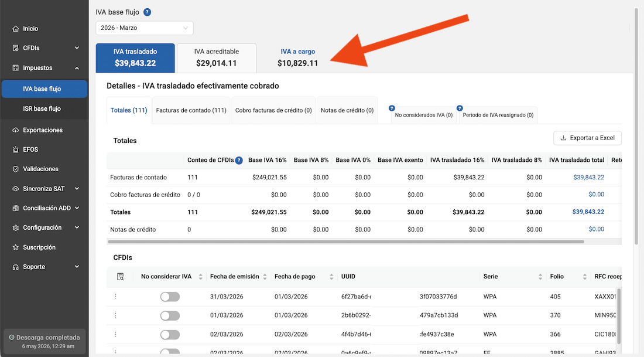Open Validaciones shield icon in sidebar
This screenshot has width=644, height=357.
16,169
